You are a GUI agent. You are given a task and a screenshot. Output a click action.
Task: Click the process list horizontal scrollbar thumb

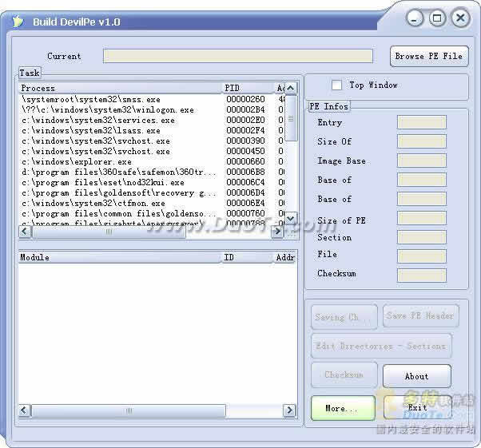coord(109,232)
